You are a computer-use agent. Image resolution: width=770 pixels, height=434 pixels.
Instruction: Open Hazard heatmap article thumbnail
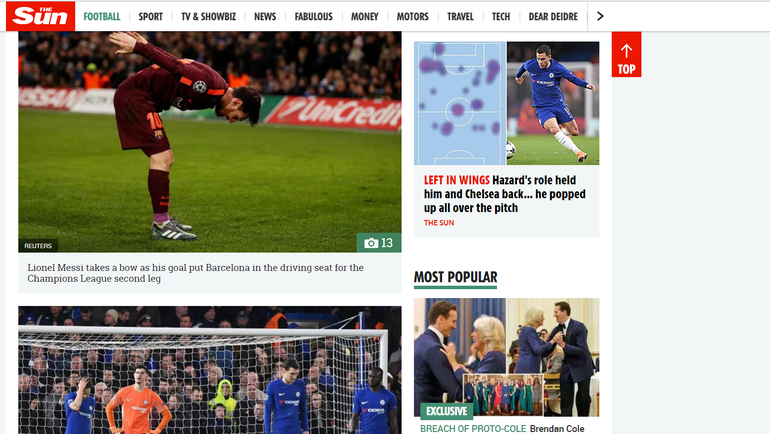[x=506, y=103]
